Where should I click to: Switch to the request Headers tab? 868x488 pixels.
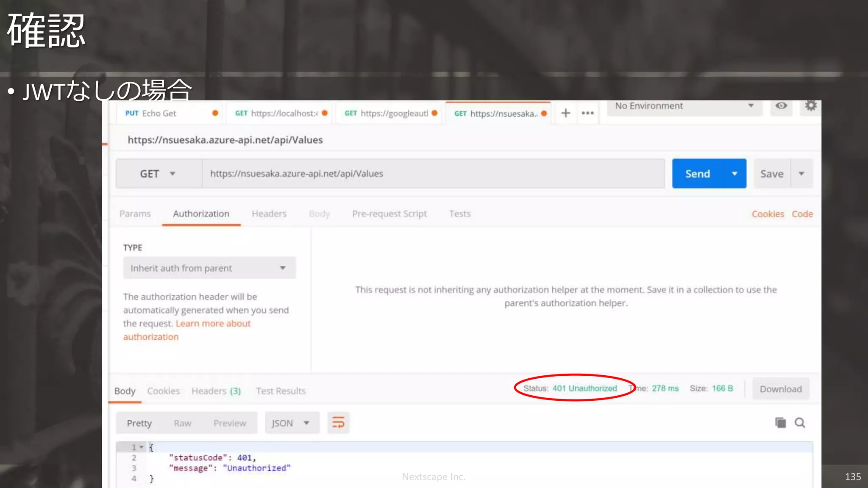[269, 214]
